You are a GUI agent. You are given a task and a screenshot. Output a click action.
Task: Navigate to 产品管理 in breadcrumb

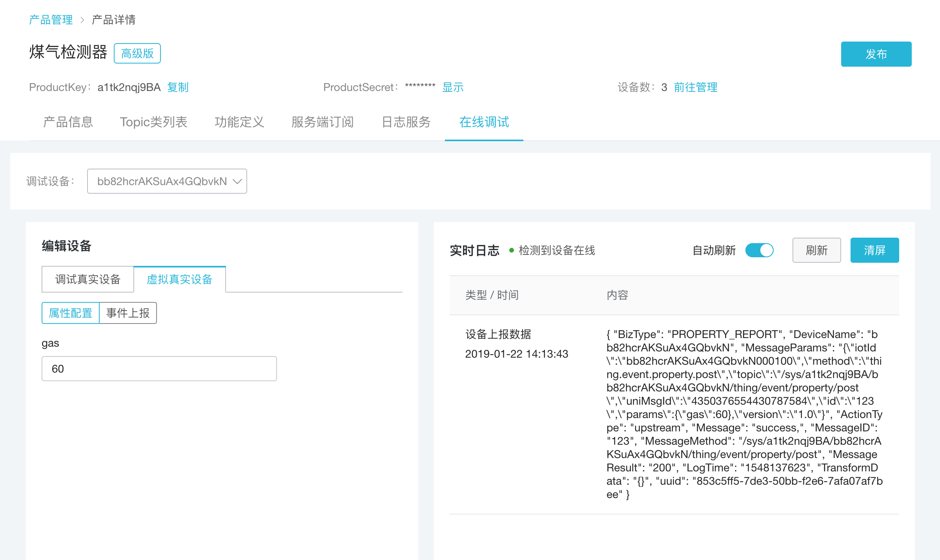[51, 20]
